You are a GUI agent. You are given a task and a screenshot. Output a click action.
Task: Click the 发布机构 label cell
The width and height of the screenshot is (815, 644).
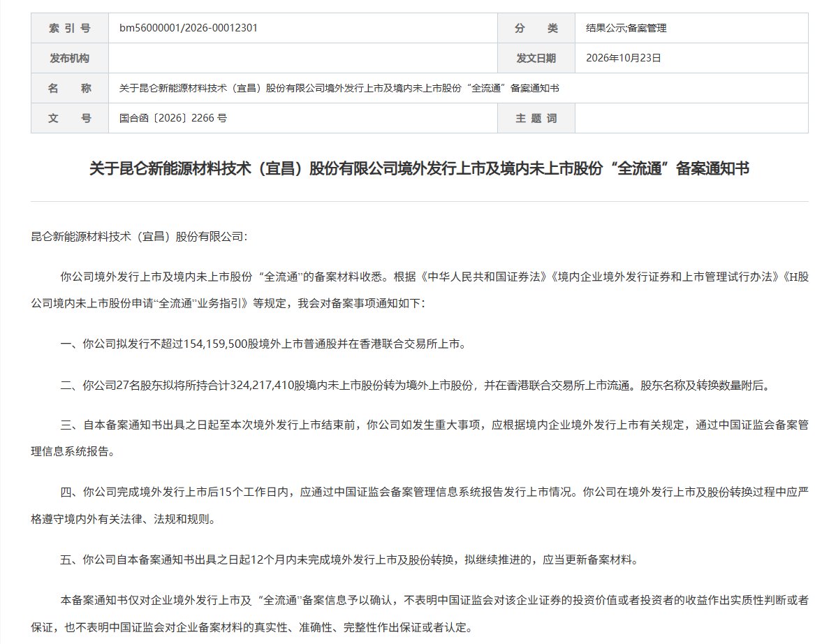coord(70,58)
